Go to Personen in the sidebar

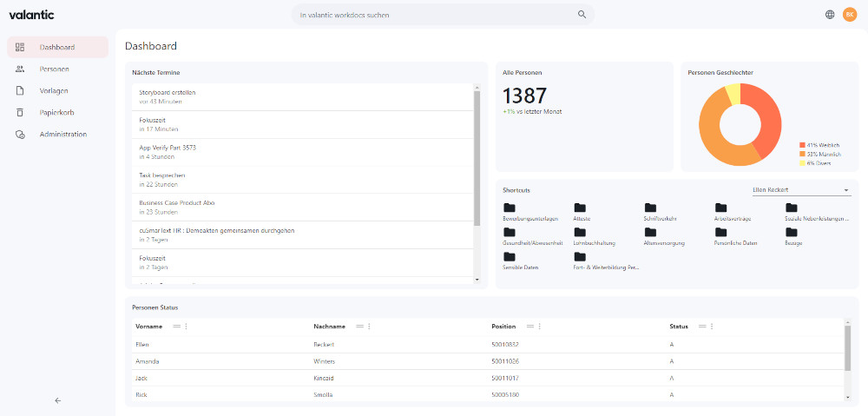pos(54,69)
